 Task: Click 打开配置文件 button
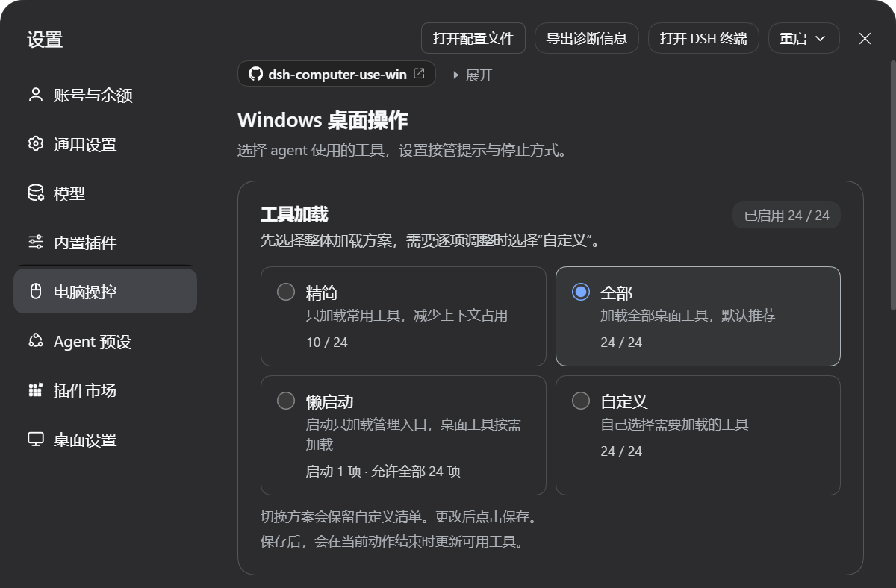tap(473, 38)
